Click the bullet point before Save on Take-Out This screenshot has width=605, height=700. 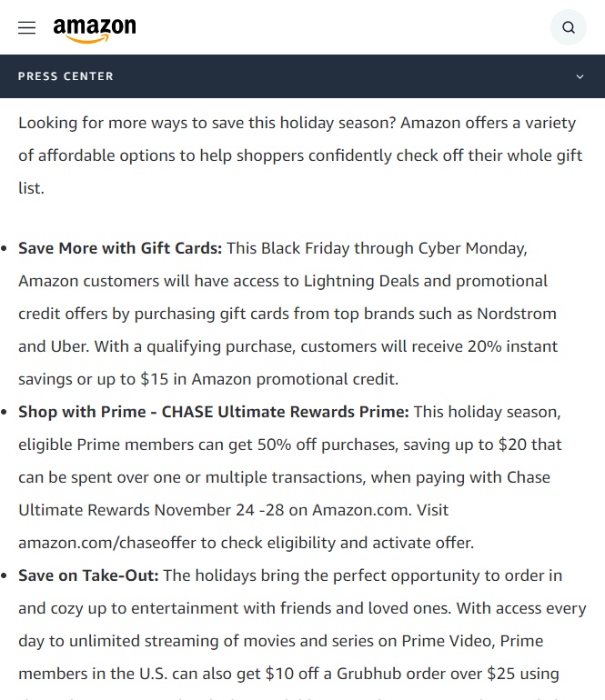pyautogui.click(x=7, y=576)
